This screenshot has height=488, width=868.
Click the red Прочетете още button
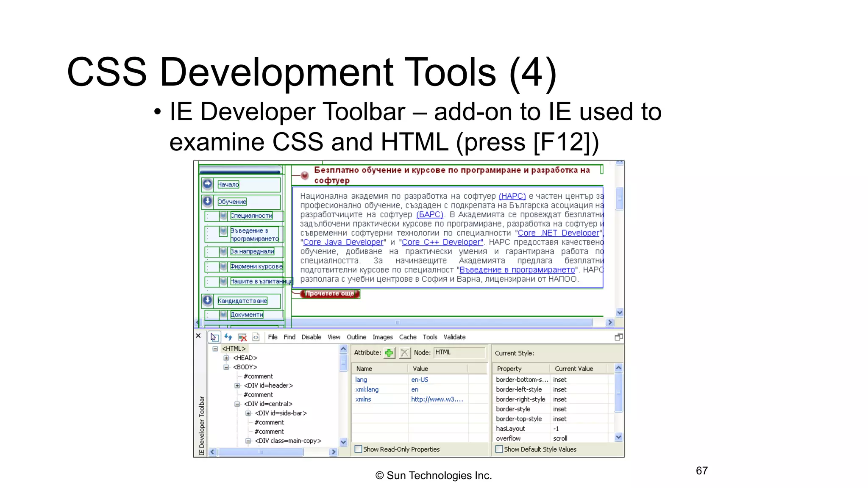coord(330,294)
